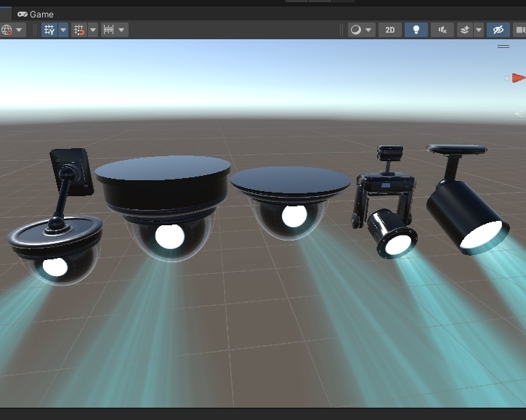This screenshot has width=526, height=420.
Task: Toggle the global handle rotation globe icon
Action: pos(7,30)
